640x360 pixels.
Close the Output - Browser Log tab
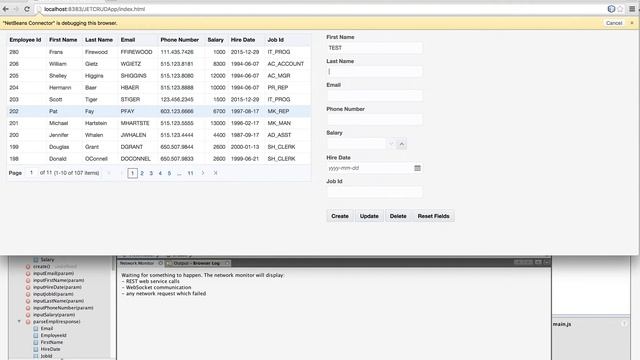(x=227, y=263)
